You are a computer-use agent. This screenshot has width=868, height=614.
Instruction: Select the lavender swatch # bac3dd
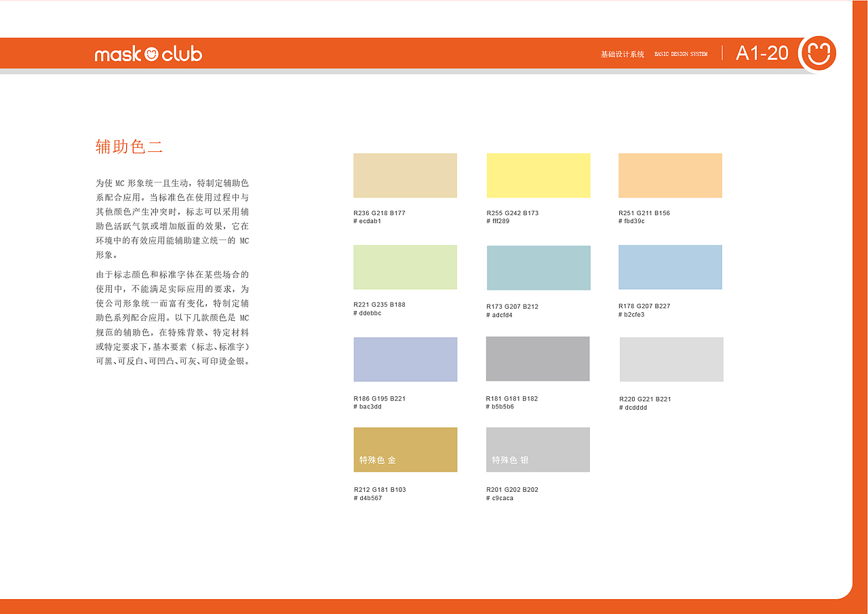(x=406, y=360)
